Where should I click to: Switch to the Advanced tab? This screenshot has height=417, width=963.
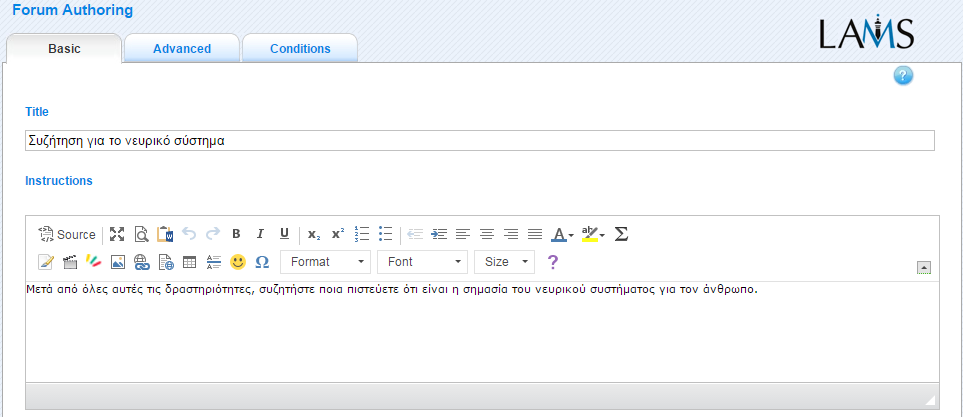tap(181, 49)
